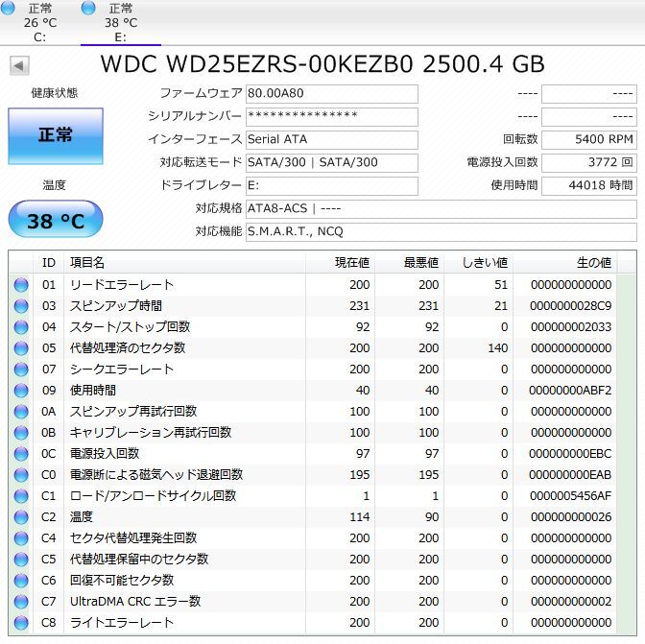645x644 pixels.
Task: Click status orb for row 04 スタート/ストップ回数
Action: pos(21,327)
